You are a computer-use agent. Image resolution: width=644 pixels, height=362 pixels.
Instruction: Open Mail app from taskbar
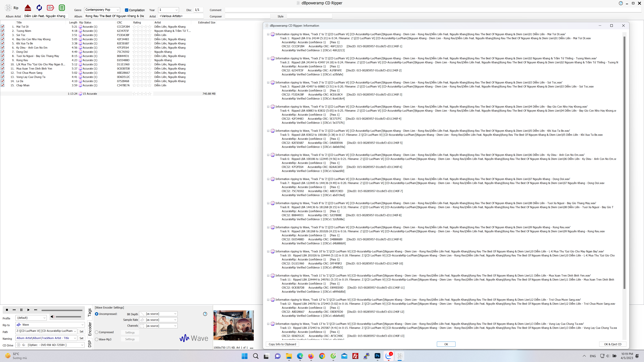coord(344,356)
